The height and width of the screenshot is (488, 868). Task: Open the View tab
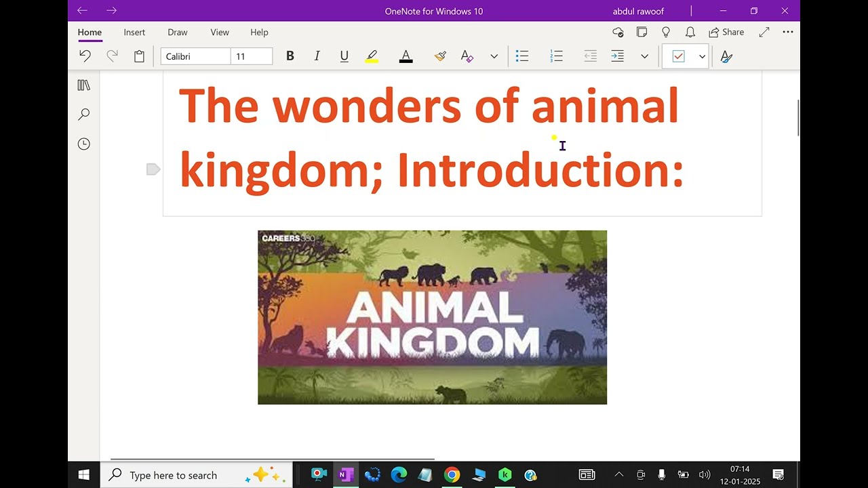pyautogui.click(x=220, y=32)
